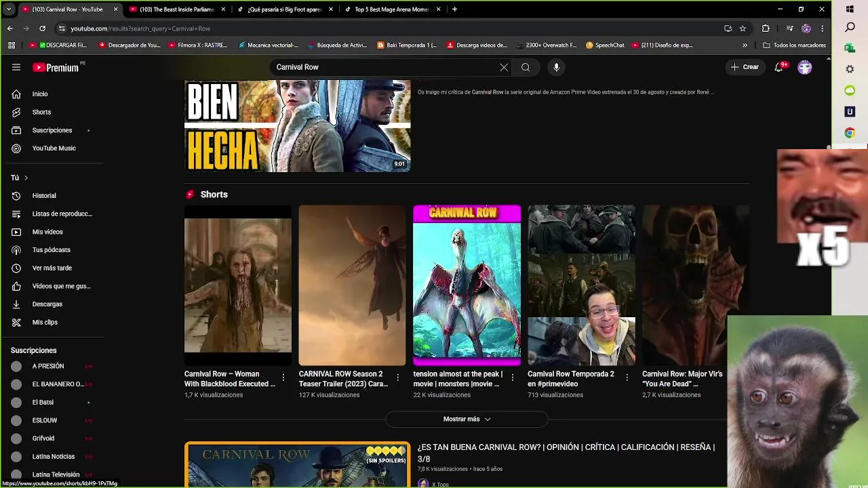Open YouTube Music sidebar entry
Viewport: 868px width, 488px height.
pos(53,148)
